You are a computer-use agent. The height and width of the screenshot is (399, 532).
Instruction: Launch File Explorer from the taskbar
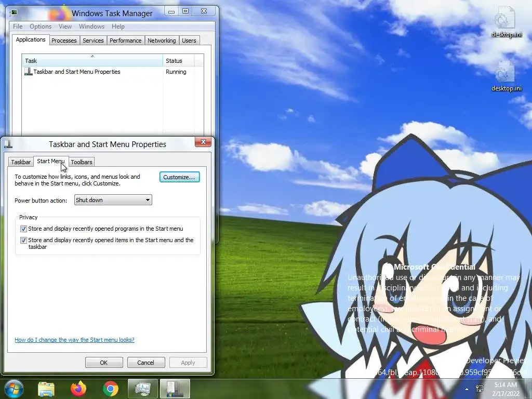(x=46, y=389)
